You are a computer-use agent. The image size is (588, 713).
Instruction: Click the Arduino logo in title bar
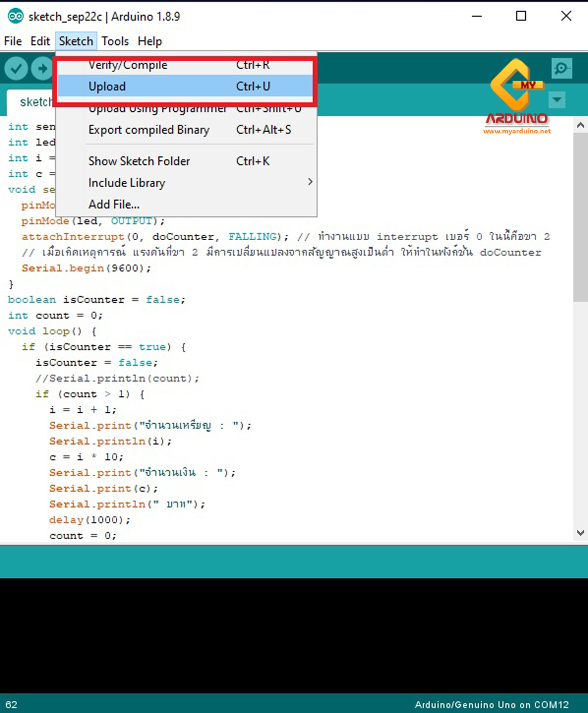pos(16,16)
